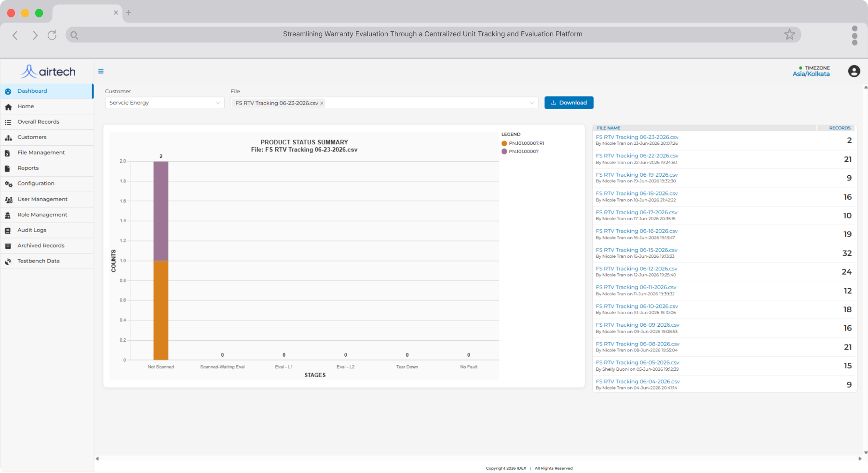Click the Testbench Data sidebar icon

pyautogui.click(x=8, y=262)
